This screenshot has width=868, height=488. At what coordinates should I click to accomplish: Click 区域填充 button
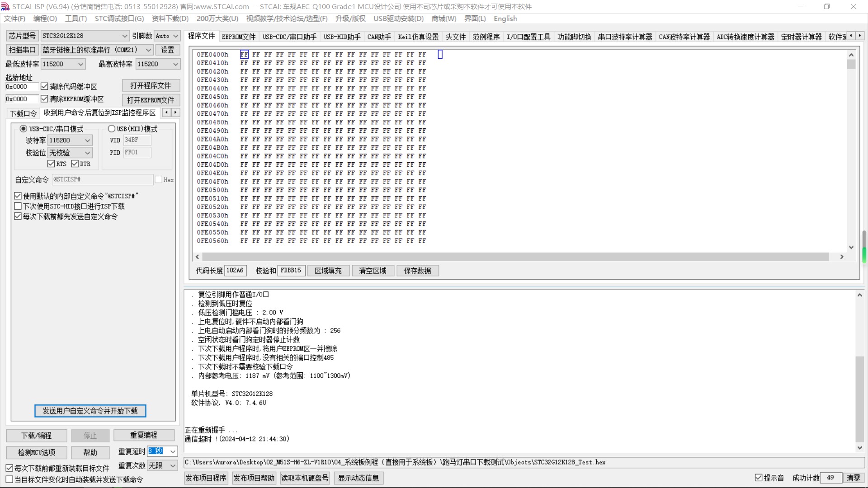328,271
